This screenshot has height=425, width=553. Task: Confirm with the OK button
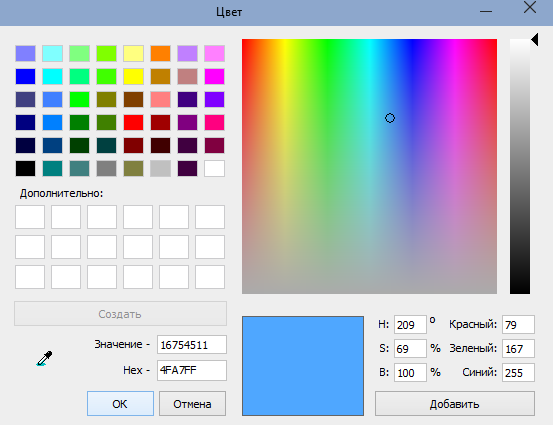(120, 403)
